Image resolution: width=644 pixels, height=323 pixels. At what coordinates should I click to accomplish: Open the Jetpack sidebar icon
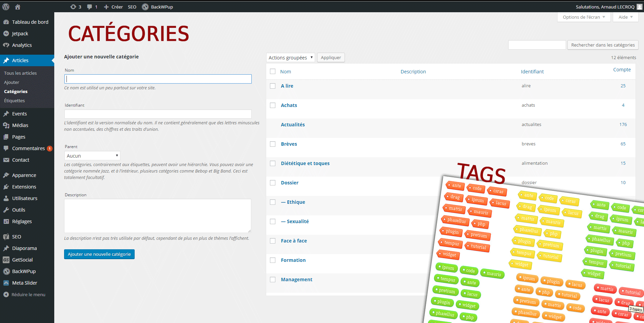6,34
